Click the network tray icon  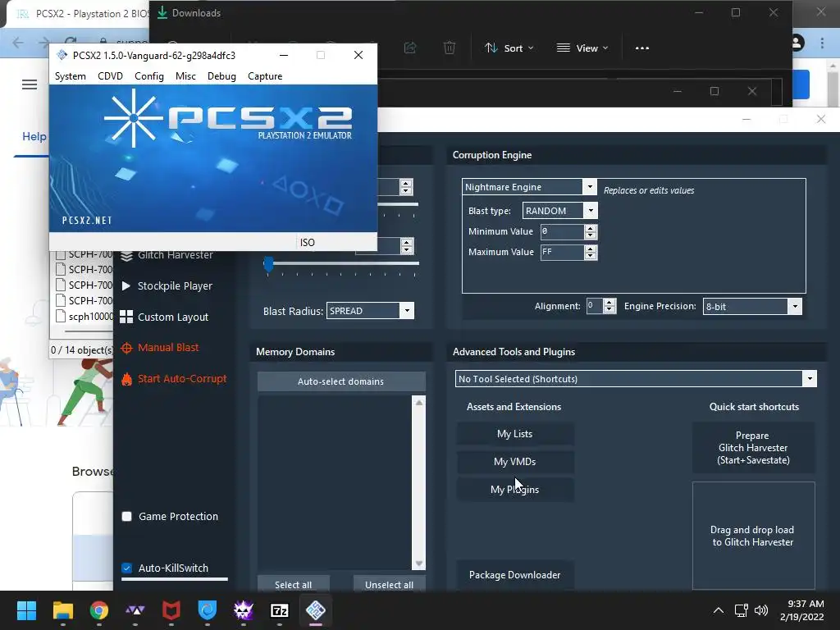[741, 610]
